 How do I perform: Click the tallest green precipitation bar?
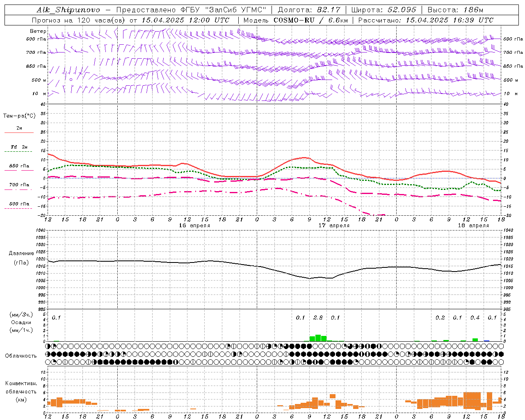(318, 338)
